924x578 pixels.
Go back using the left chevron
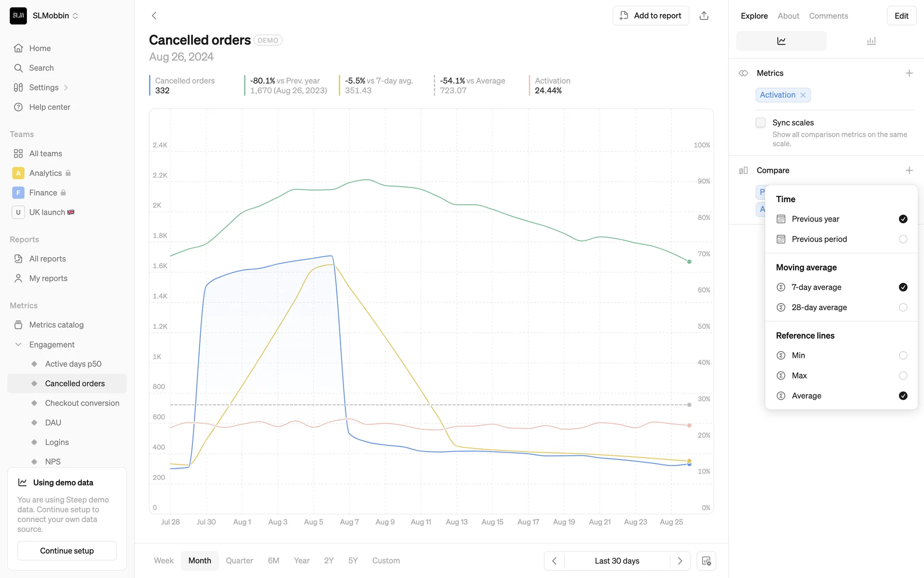[154, 16]
